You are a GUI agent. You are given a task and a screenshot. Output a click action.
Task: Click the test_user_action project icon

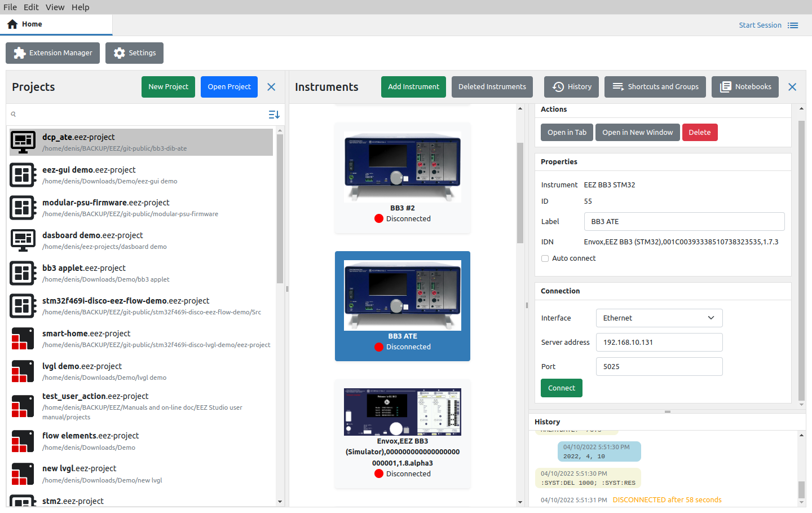tap(23, 406)
